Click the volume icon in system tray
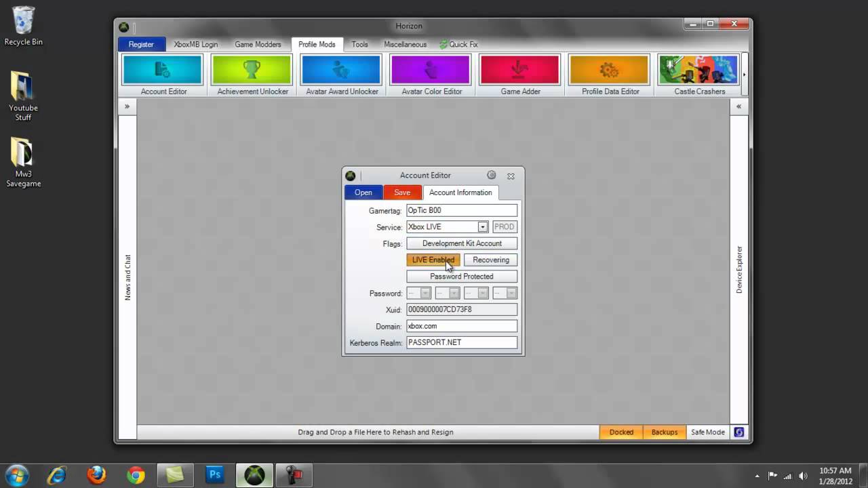Image resolution: width=868 pixels, height=488 pixels. 804,475
